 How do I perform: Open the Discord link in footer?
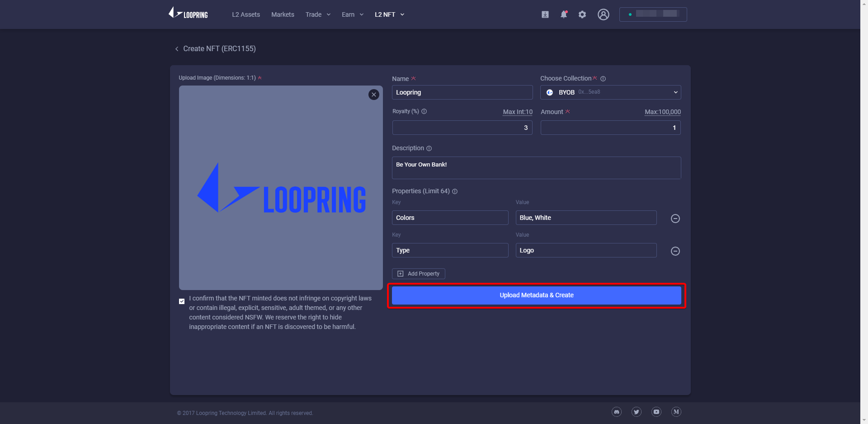617,412
